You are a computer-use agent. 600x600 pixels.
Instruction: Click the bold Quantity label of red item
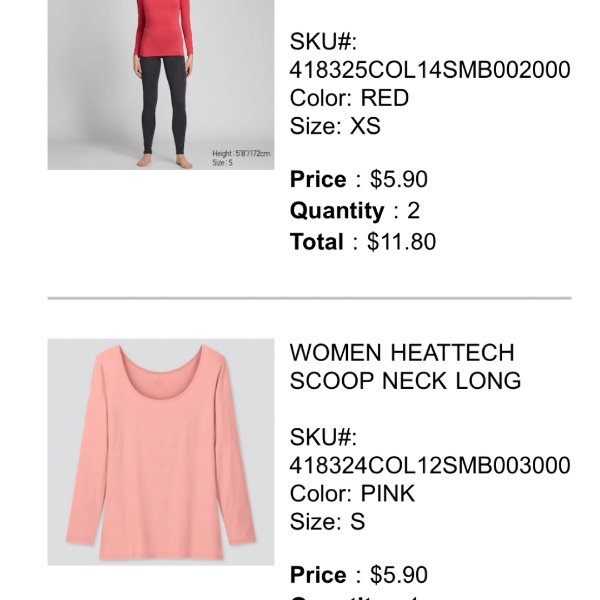point(337,211)
